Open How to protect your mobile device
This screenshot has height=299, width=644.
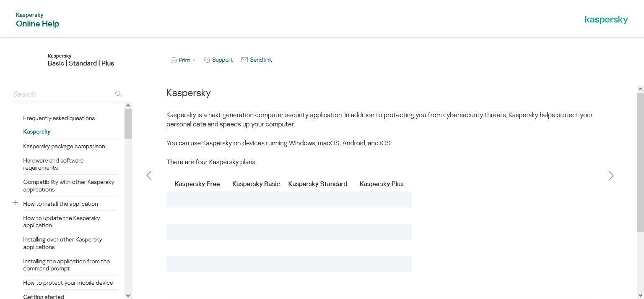68,283
